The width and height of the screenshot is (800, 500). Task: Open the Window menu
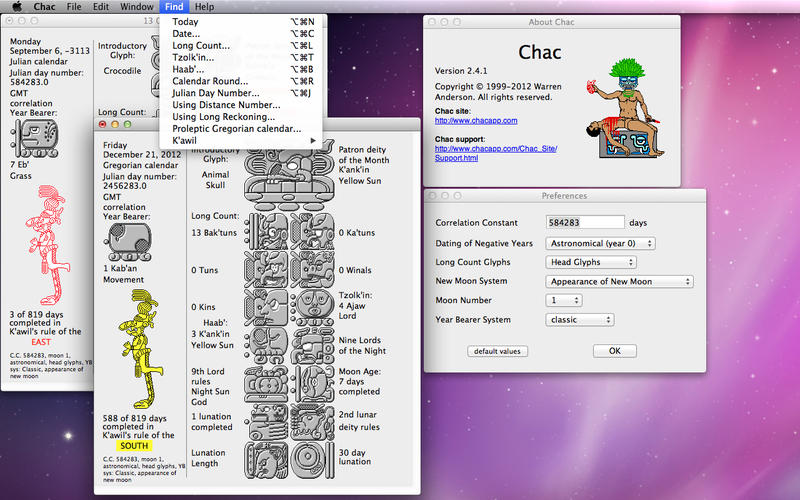(x=136, y=7)
